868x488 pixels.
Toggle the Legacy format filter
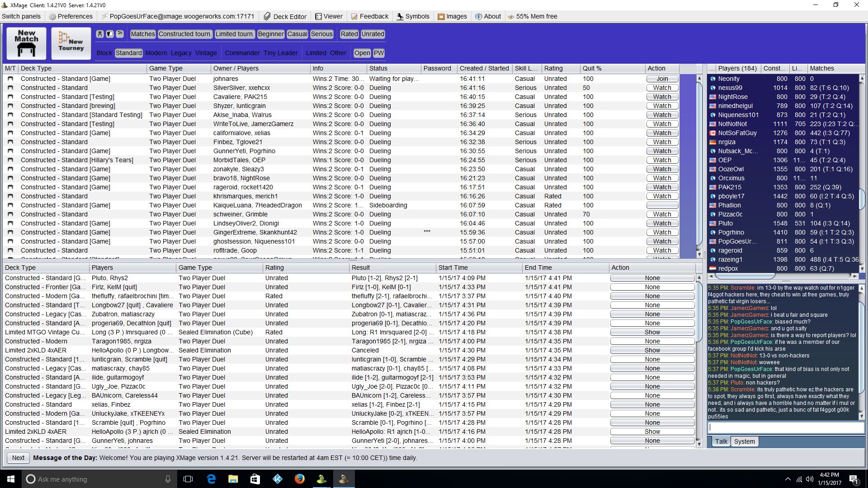[181, 53]
